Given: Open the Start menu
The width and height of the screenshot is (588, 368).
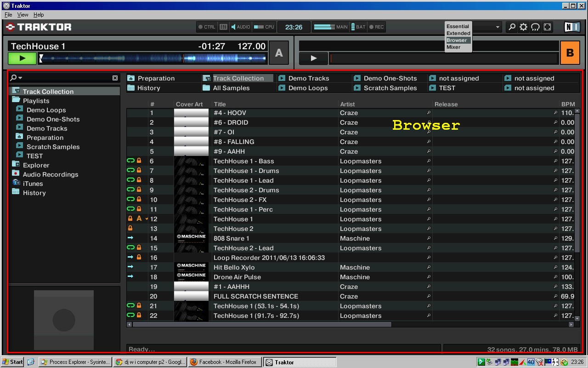Looking at the screenshot, I should pos(12,362).
